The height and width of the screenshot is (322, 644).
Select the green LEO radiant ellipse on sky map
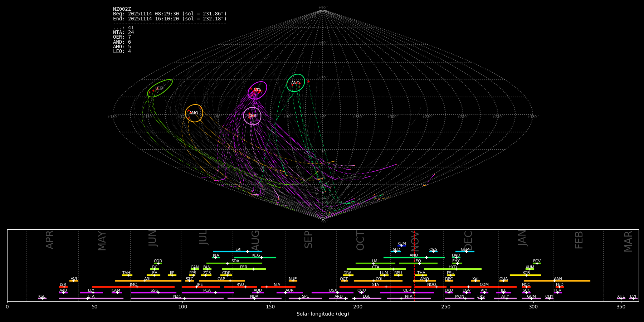160,88
